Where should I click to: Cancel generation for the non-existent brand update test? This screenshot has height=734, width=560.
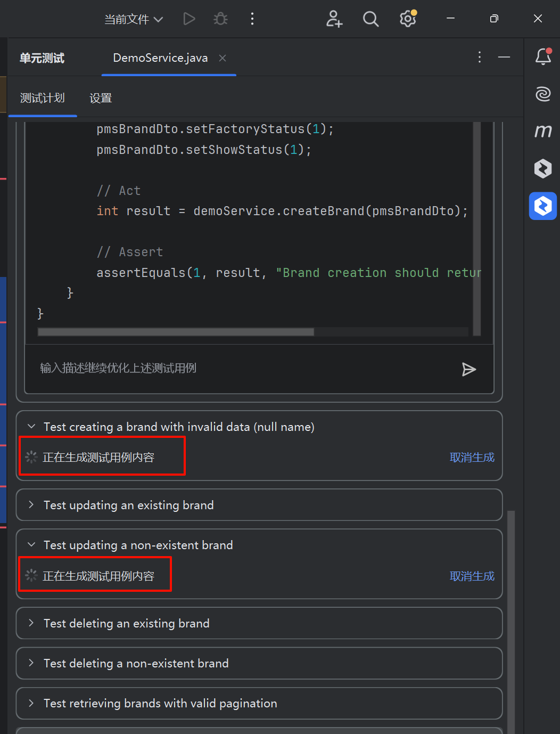point(472,576)
